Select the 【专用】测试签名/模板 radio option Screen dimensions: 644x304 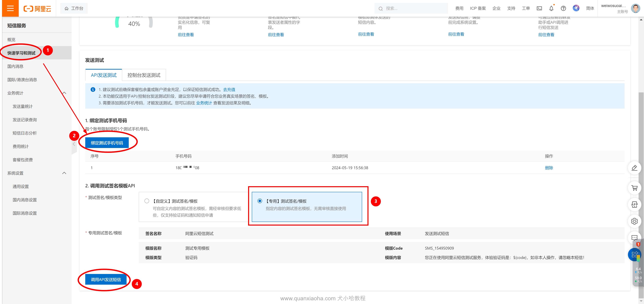pos(260,201)
